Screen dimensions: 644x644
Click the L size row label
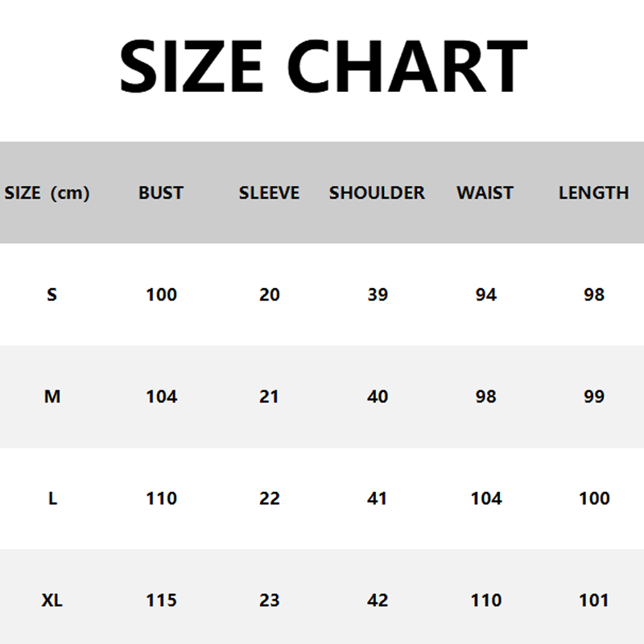(x=52, y=498)
